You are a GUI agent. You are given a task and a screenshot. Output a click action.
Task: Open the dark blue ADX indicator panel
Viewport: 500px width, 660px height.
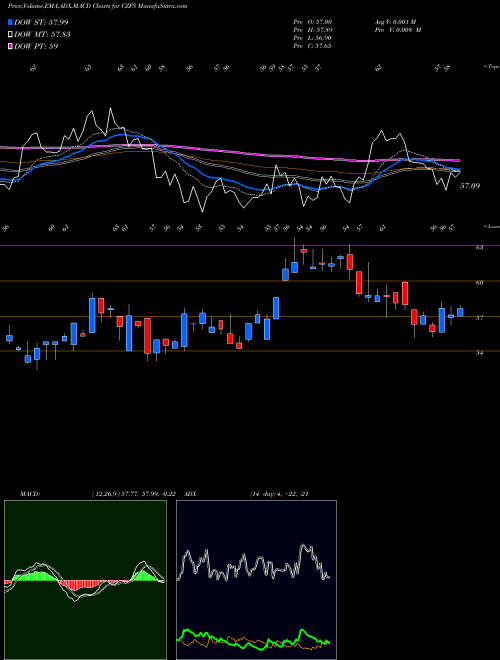(256, 580)
